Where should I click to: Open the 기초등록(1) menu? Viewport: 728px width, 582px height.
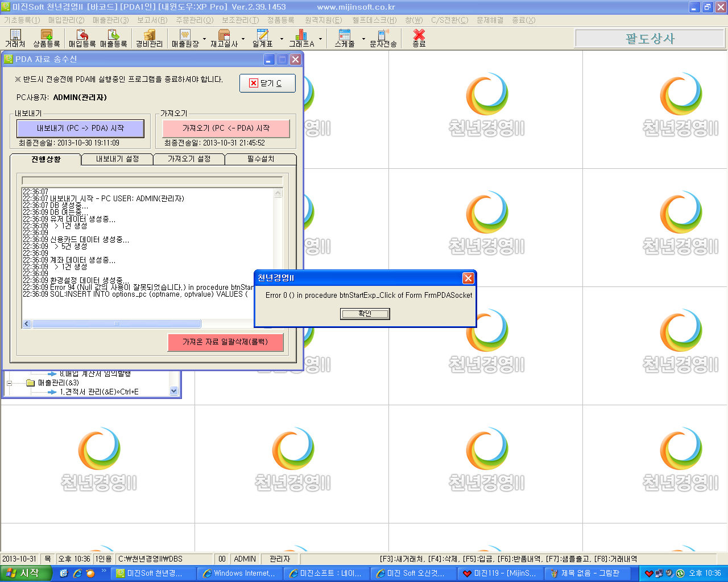tap(22, 20)
